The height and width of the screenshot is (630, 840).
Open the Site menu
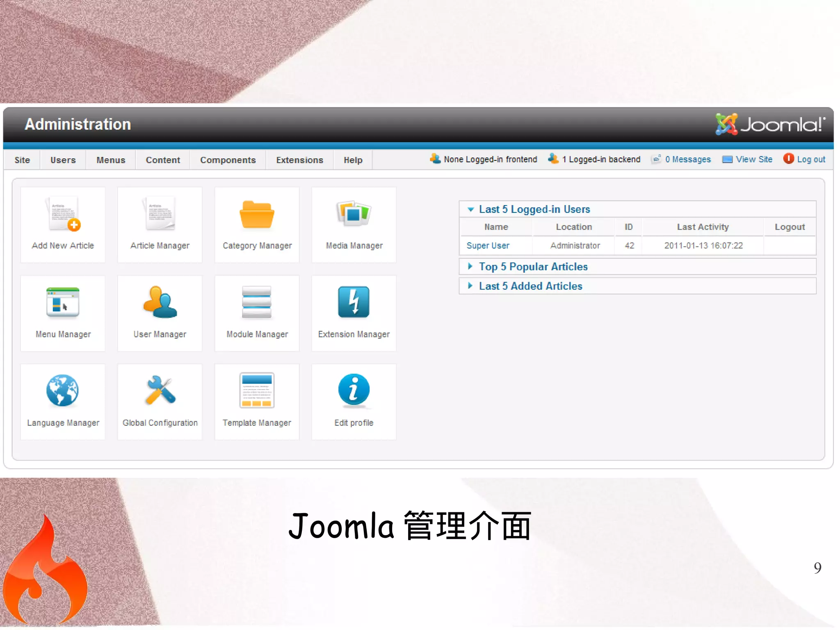[x=22, y=160]
